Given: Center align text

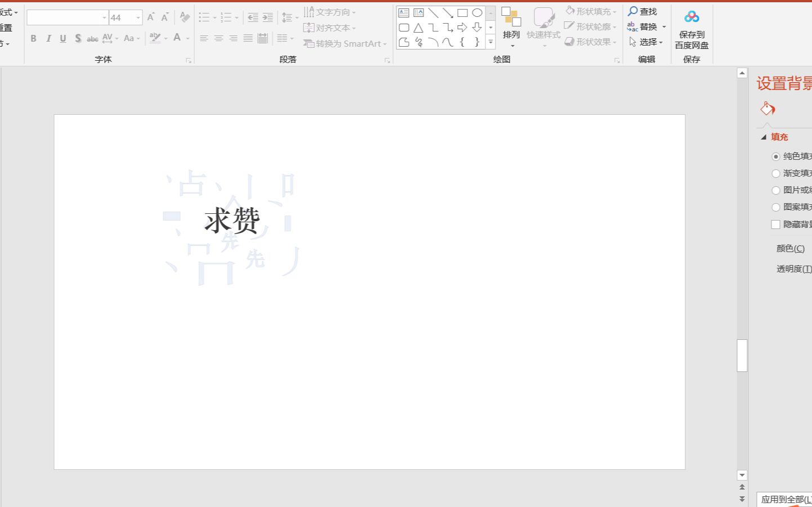Looking at the screenshot, I should 218,38.
